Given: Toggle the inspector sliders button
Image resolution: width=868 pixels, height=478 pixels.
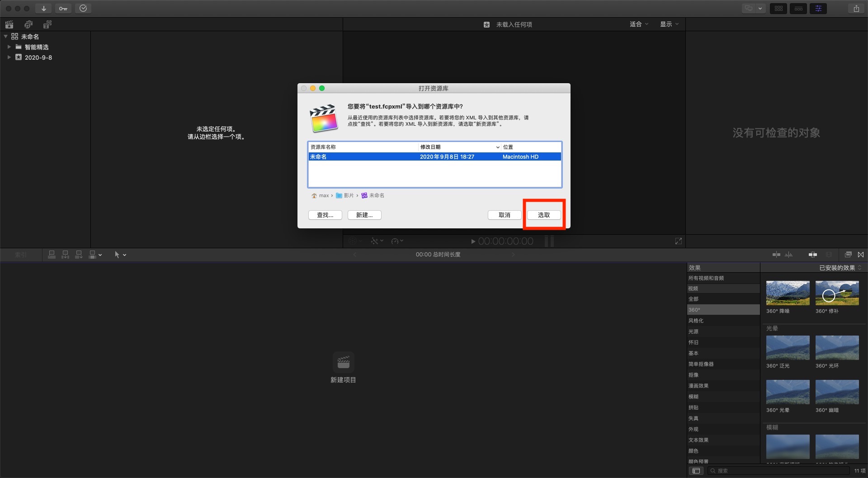Looking at the screenshot, I should (818, 8).
